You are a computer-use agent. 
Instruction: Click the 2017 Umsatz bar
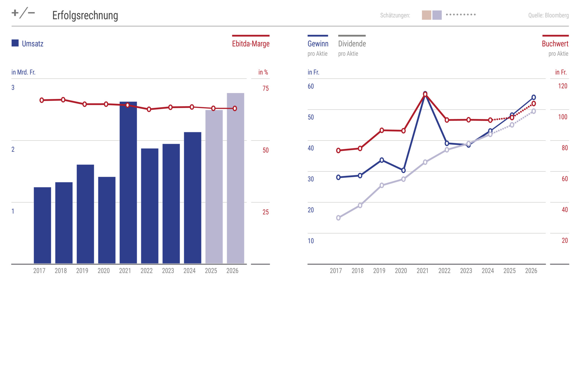42,225
